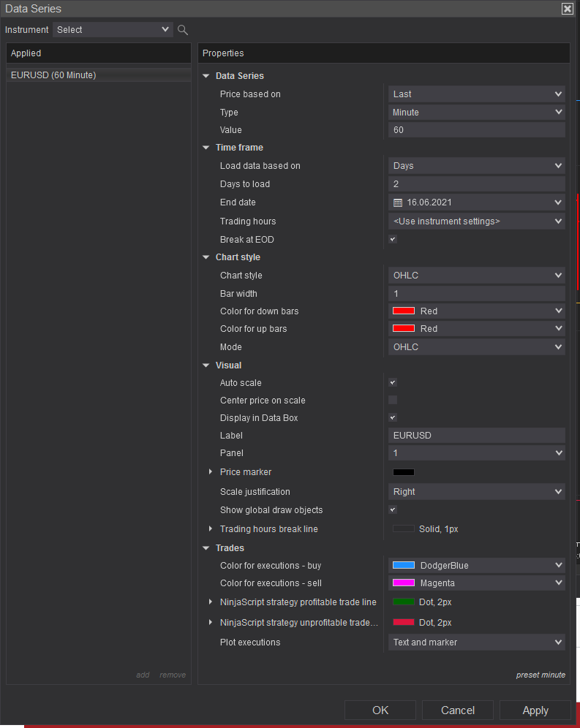Image resolution: width=580 pixels, height=728 pixels.
Task: Collapse the Time frame section
Action: point(206,148)
